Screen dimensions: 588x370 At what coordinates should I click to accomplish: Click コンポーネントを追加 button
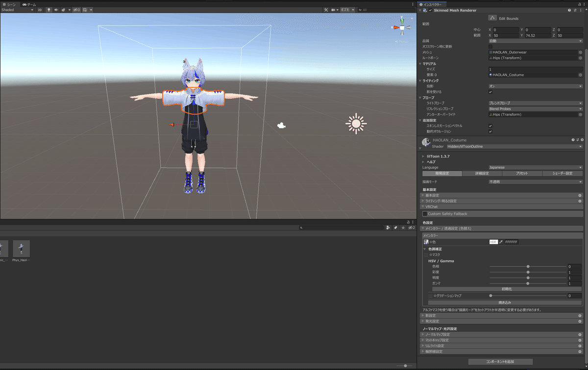click(x=500, y=362)
